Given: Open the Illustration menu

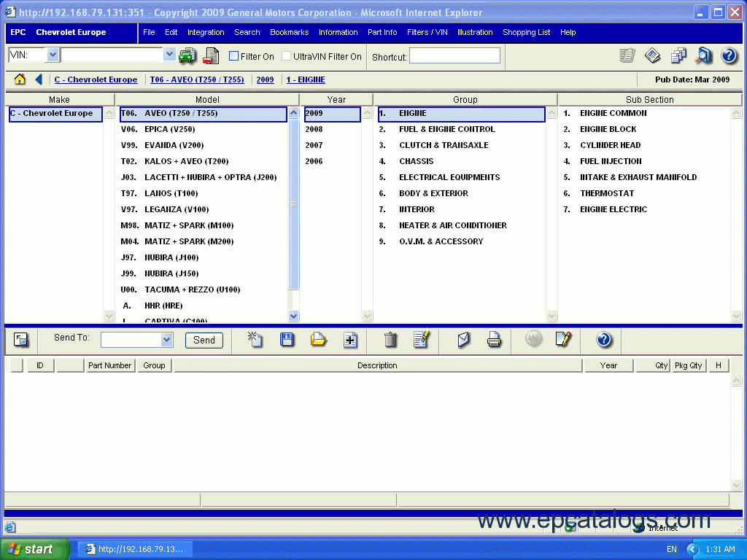Looking at the screenshot, I should (475, 32).
